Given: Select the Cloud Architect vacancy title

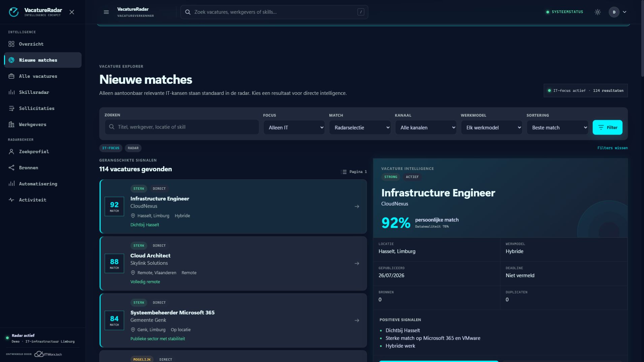Looking at the screenshot, I should 150,256.
